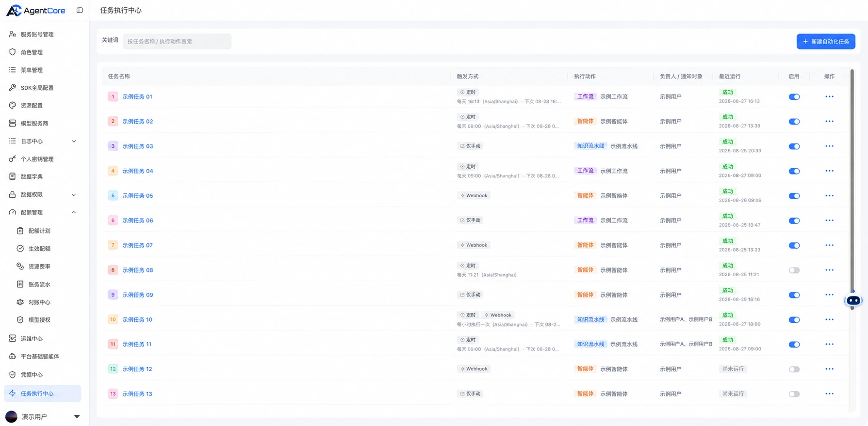Click the 凭据中心 shield-check icon

pos(12,375)
